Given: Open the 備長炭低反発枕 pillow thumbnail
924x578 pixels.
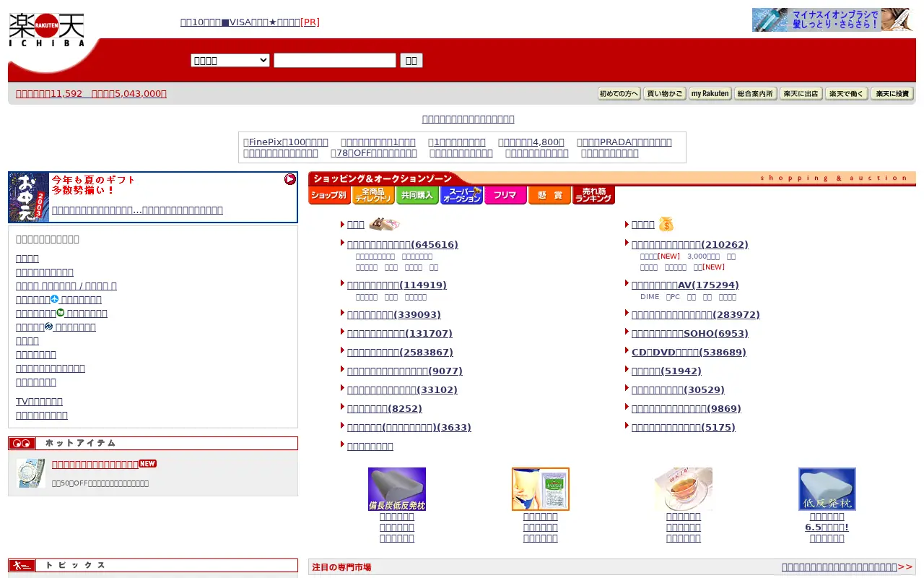Looking at the screenshot, I should point(397,489).
